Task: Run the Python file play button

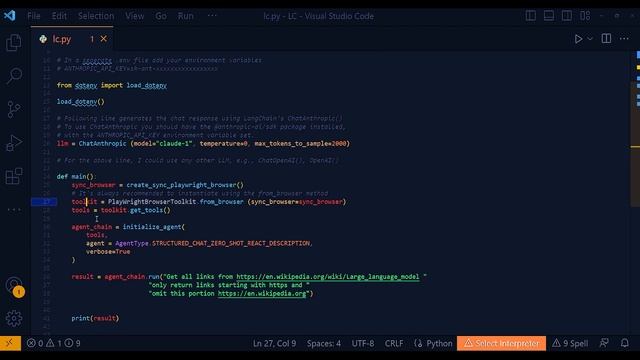Action: [578, 39]
